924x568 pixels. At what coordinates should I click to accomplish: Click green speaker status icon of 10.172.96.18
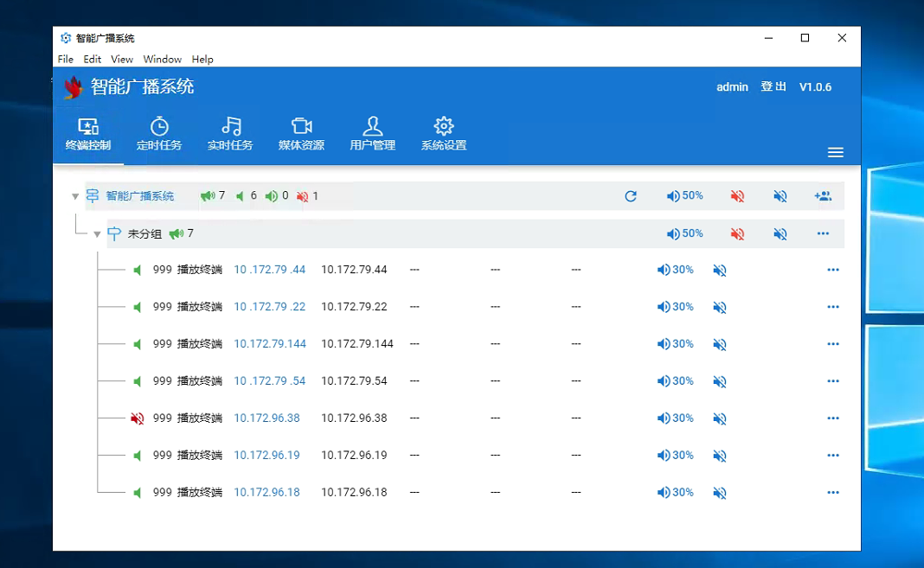(x=138, y=493)
